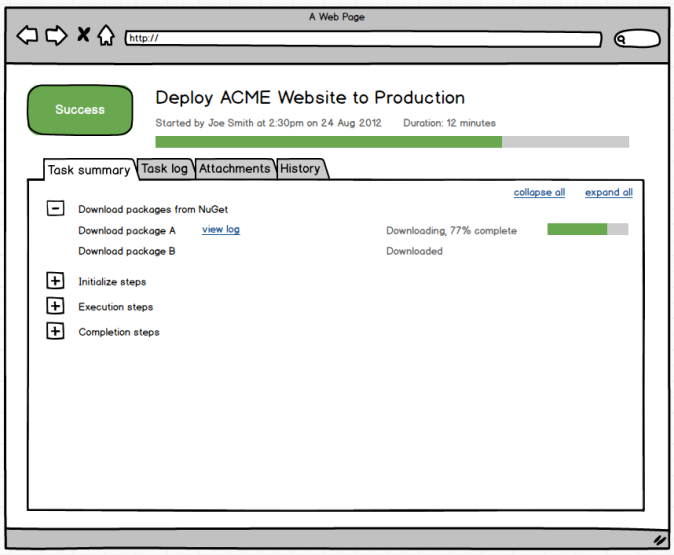Click the window resize grip icon
The height and width of the screenshot is (555, 674).
click(x=659, y=539)
